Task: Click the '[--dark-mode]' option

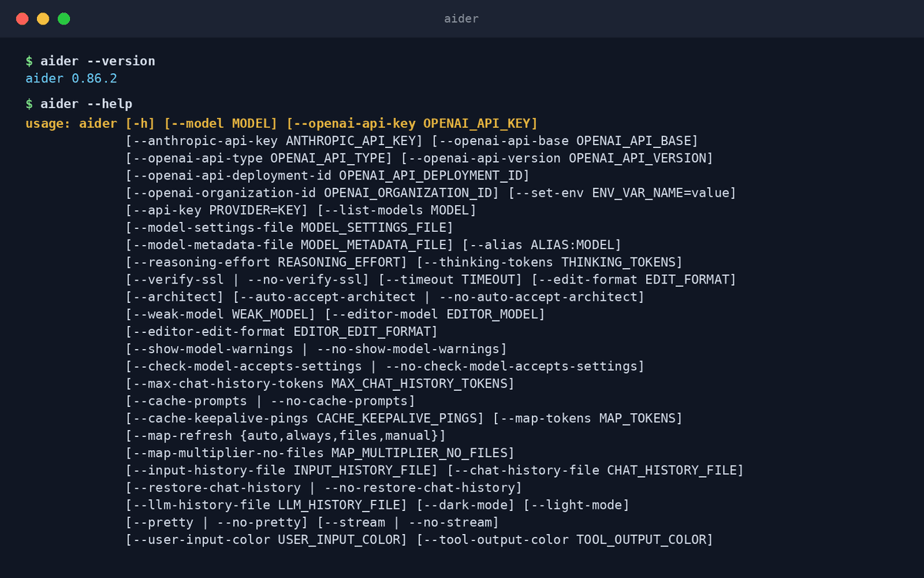Action: point(465,505)
